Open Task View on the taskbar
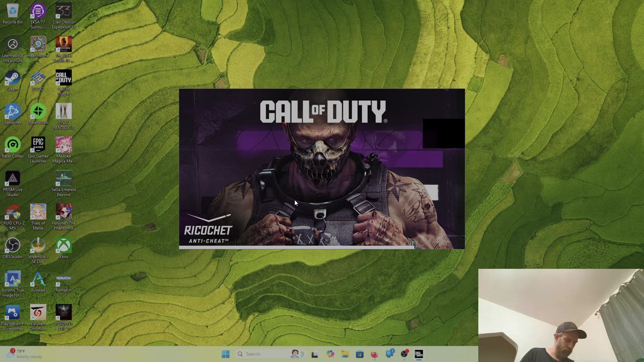The width and height of the screenshot is (644, 362). coord(315,354)
